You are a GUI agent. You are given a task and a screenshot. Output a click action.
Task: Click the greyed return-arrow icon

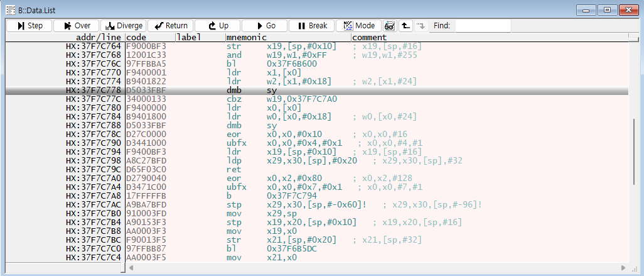click(421, 26)
